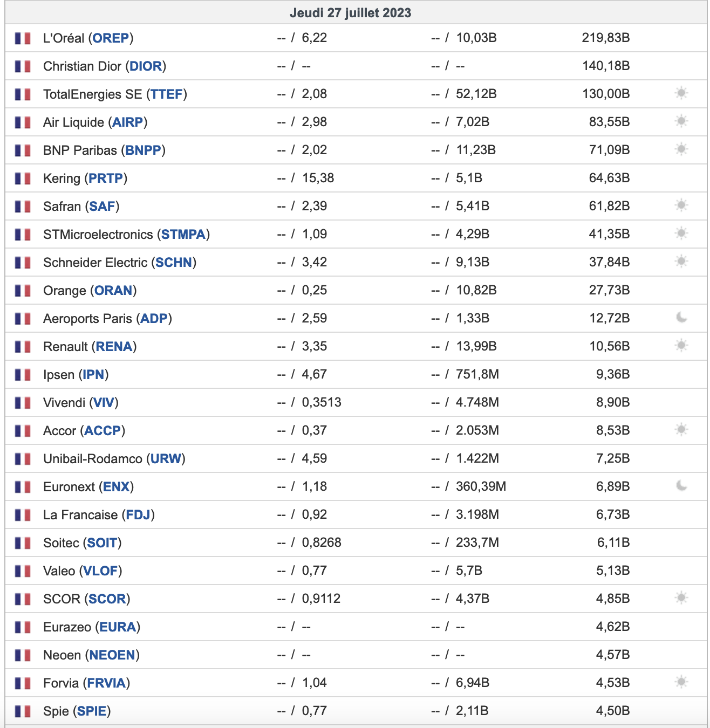The image size is (710, 728).
Task: Click the Jeudi 27 juillet 2023 header
Action: click(x=350, y=13)
